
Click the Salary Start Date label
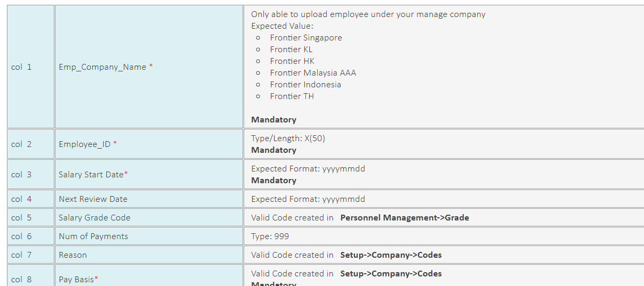point(93,175)
